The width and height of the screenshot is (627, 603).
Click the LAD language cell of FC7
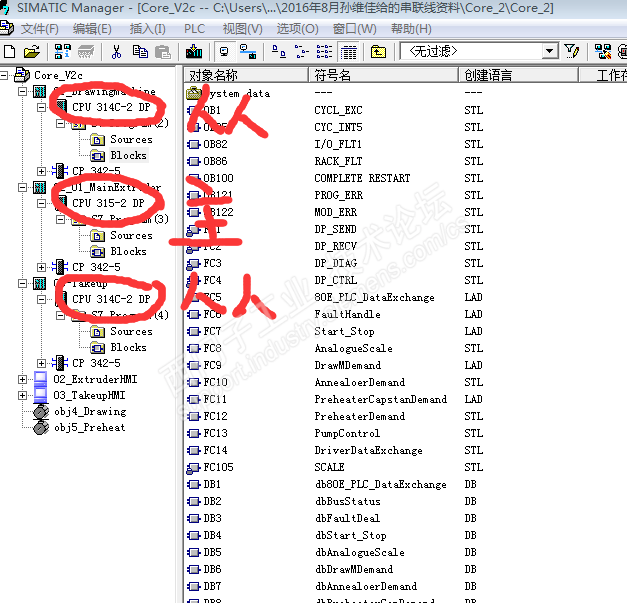[x=473, y=331]
